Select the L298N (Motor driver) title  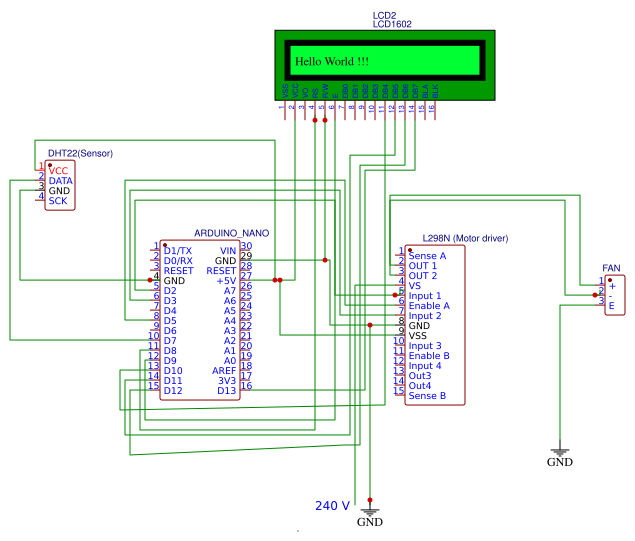coord(465,238)
